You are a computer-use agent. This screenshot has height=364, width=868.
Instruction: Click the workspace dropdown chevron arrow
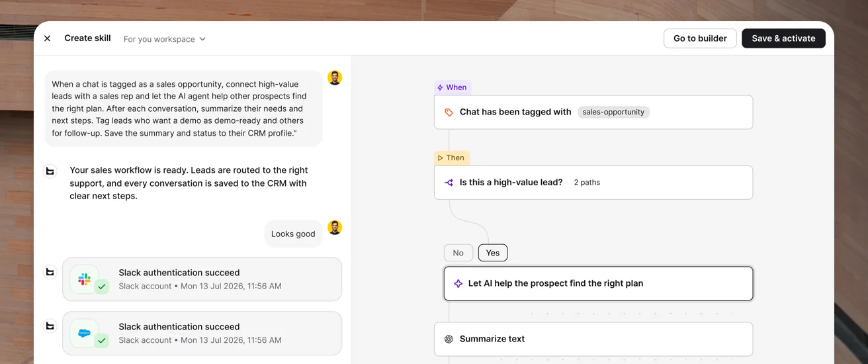[202, 39]
